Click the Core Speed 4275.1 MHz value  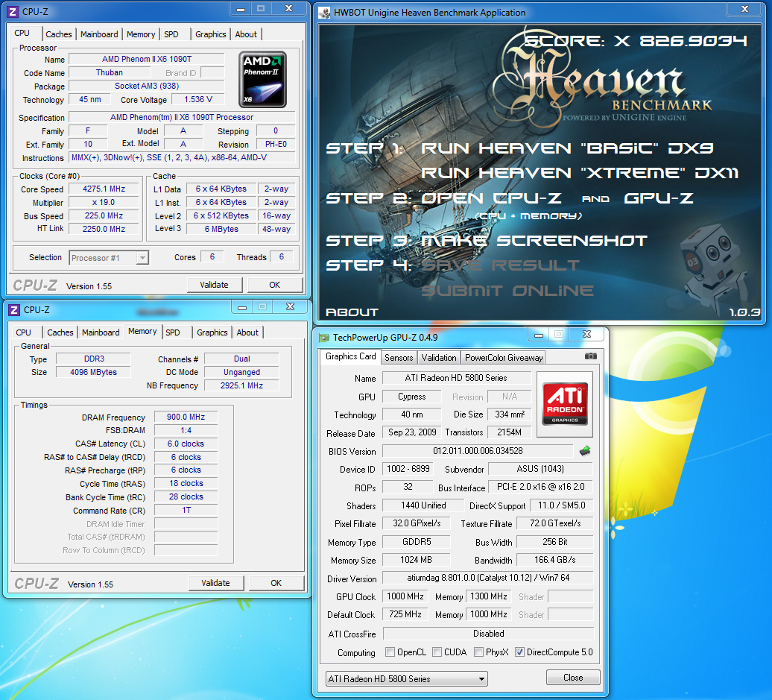pyautogui.click(x=104, y=189)
